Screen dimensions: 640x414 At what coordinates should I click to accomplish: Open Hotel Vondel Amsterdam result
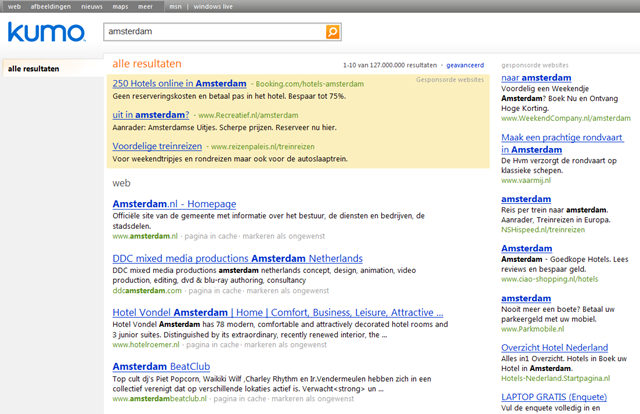(278, 312)
